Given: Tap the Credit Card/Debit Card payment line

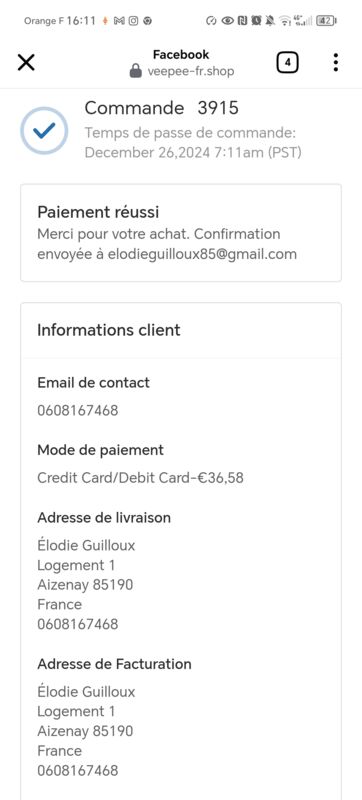Looking at the screenshot, I should coord(140,478).
